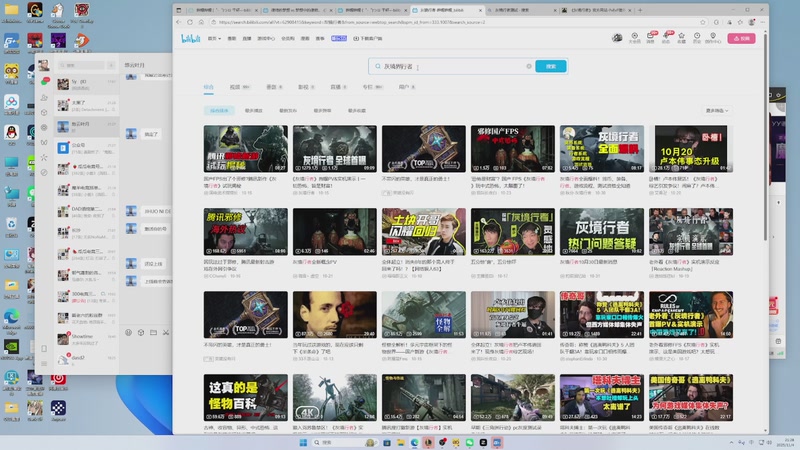
Task: Click the bilibili logo in header
Action: coord(191,39)
